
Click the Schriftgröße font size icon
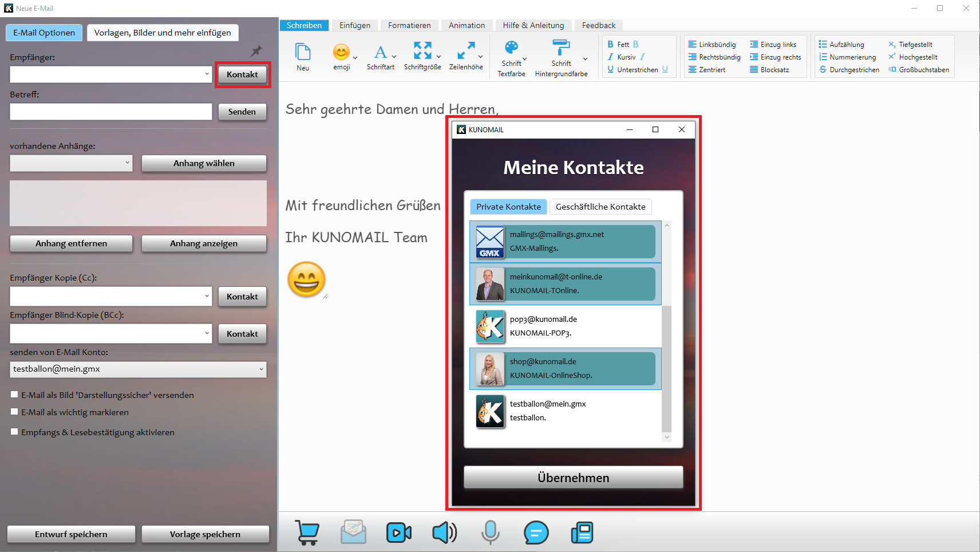(422, 50)
